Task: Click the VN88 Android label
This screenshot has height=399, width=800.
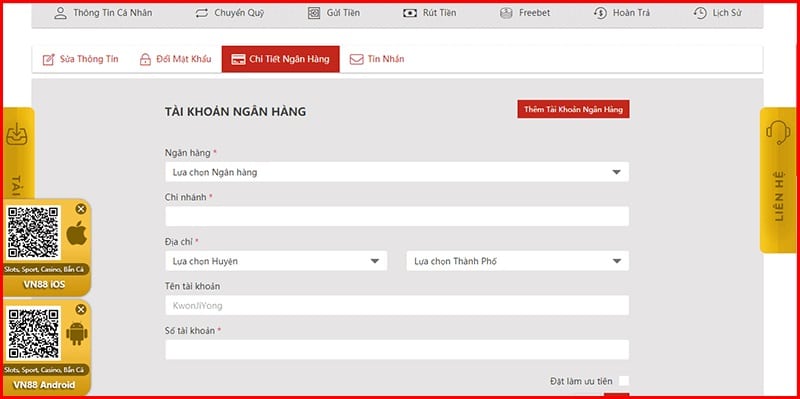Action: point(44,385)
